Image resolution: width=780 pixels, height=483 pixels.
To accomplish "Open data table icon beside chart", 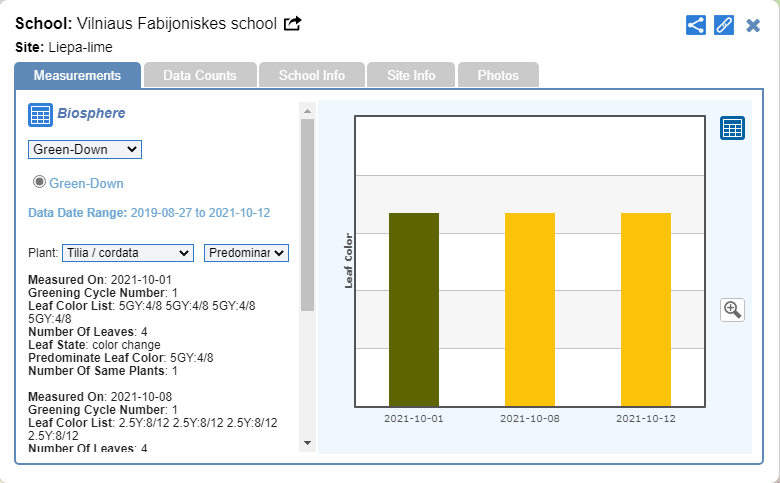I will tap(732, 128).
